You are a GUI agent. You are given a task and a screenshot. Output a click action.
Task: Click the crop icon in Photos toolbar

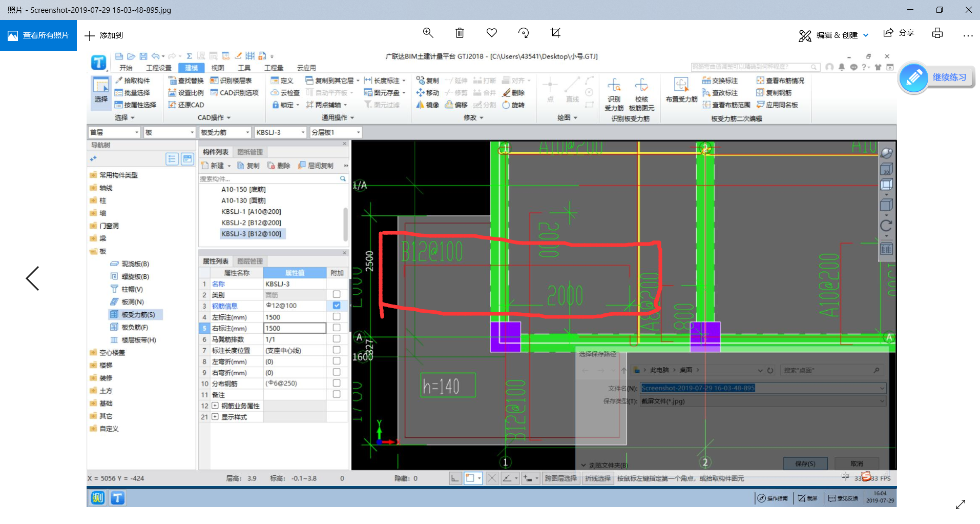[x=555, y=33]
